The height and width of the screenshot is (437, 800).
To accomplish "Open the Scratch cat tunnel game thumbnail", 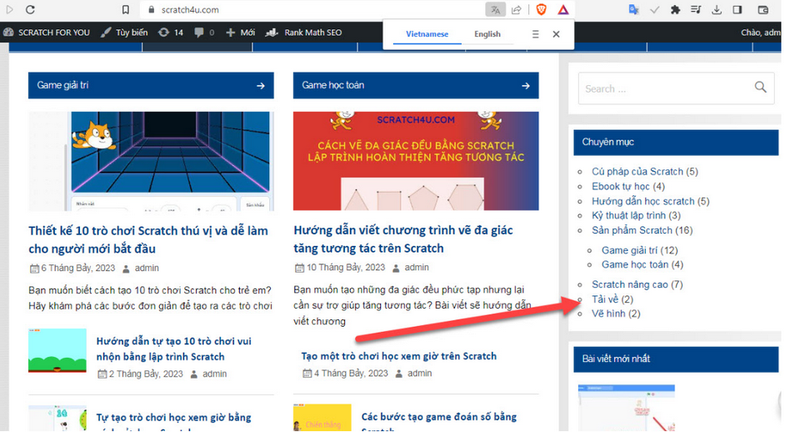I will (x=151, y=161).
